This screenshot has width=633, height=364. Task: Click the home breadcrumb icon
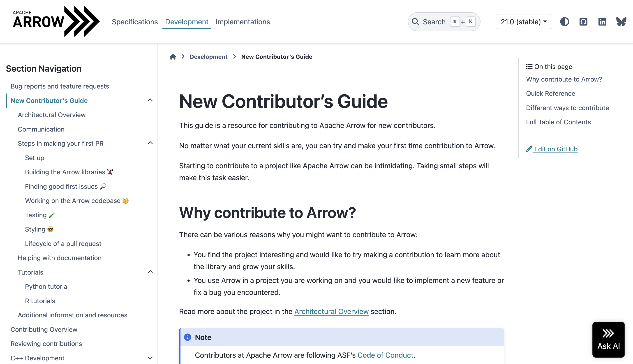point(173,57)
